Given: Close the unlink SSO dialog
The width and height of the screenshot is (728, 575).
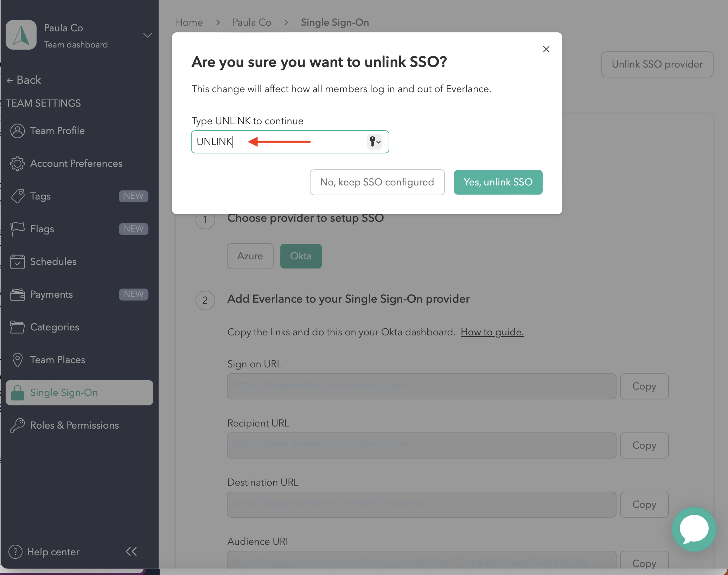Looking at the screenshot, I should tap(546, 49).
